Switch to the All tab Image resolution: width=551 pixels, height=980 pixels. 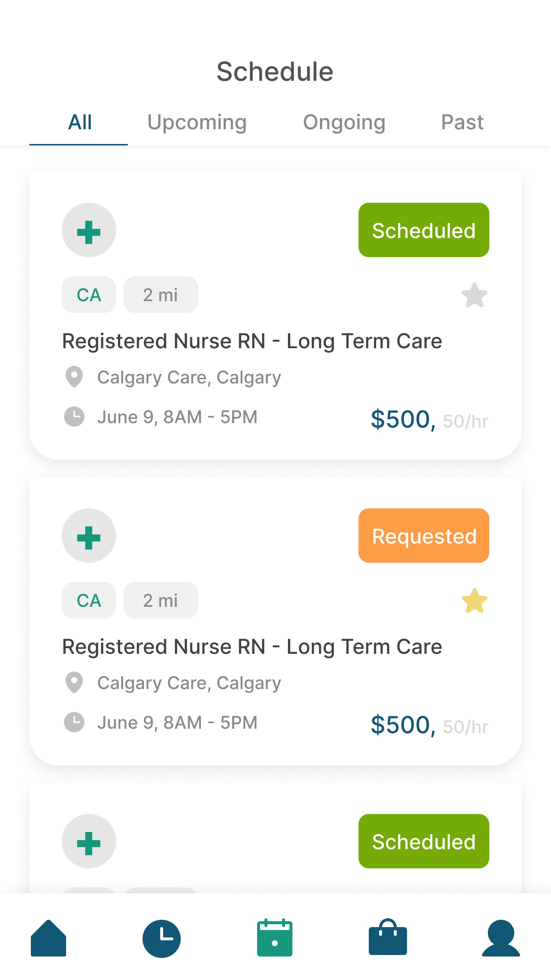tap(80, 123)
